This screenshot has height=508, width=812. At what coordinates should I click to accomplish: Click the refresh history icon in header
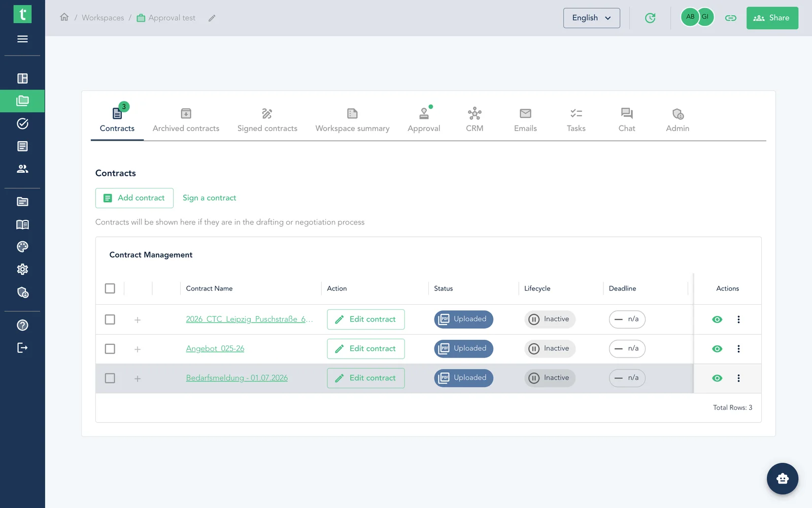point(650,18)
